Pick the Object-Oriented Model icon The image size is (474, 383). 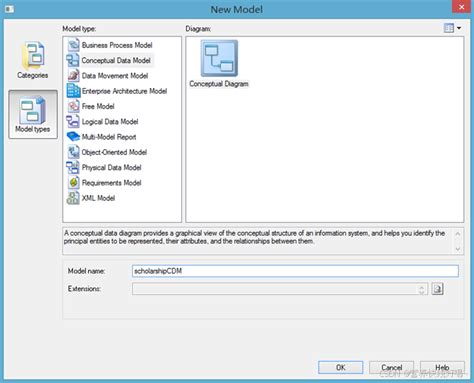[x=73, y=152]
